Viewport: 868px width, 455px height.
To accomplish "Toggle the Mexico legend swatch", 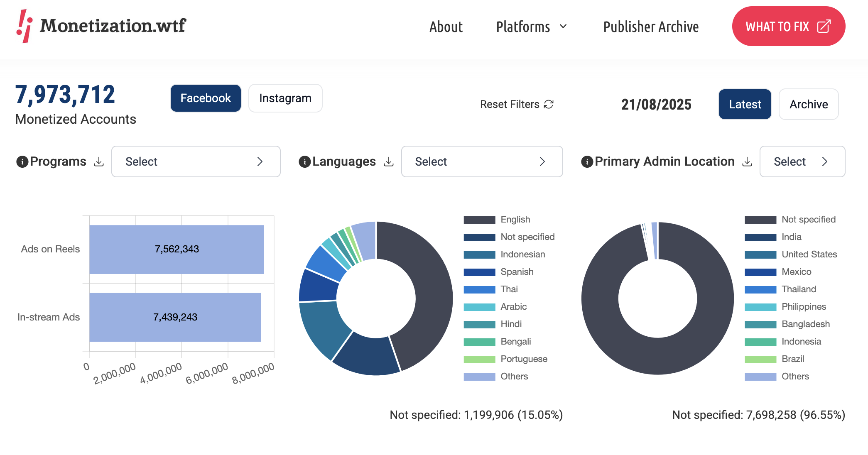I will 760,272.
